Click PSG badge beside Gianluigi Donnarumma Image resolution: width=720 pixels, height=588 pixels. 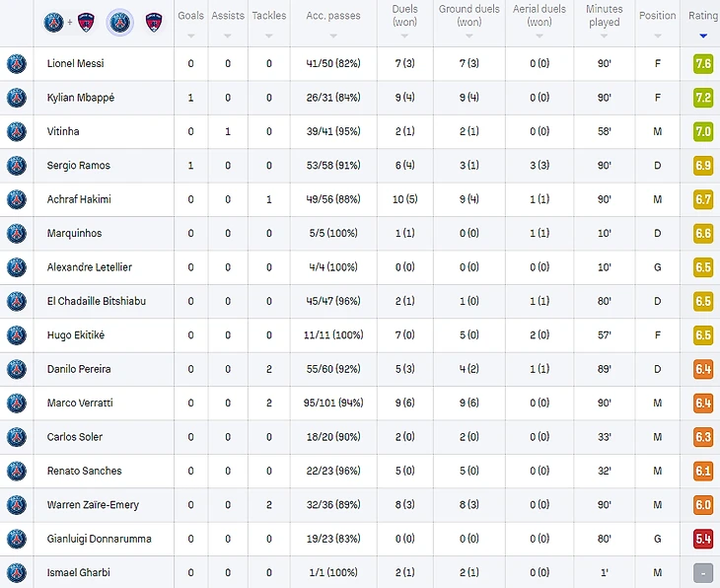point(17,539)
